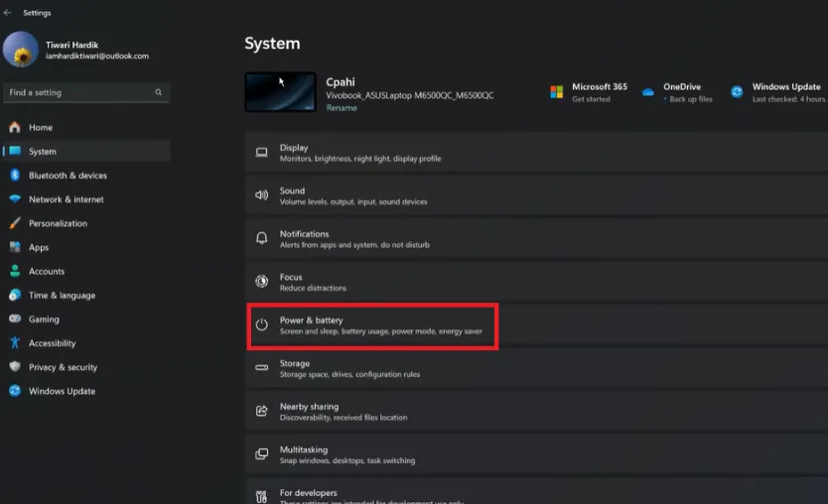Open Focus Reduce distractions title
Image resolution: width=828 pixels, height=504 pixels.
(291, 277)
